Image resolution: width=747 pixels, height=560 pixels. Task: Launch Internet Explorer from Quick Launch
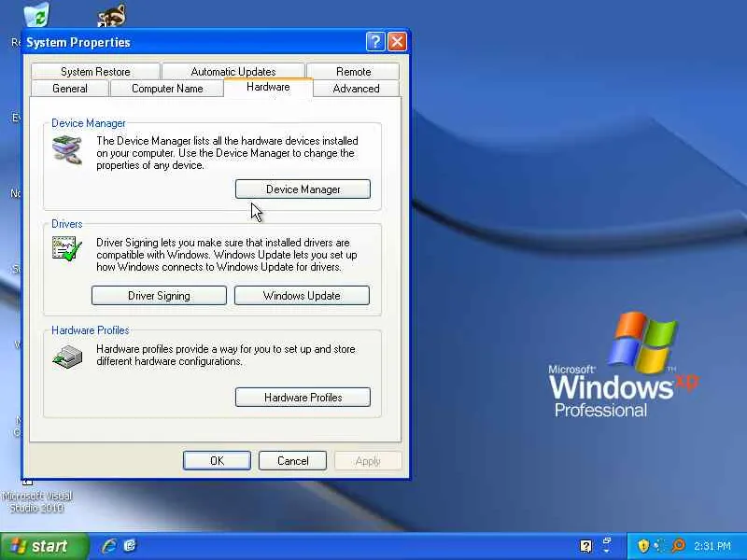point(108,546)
